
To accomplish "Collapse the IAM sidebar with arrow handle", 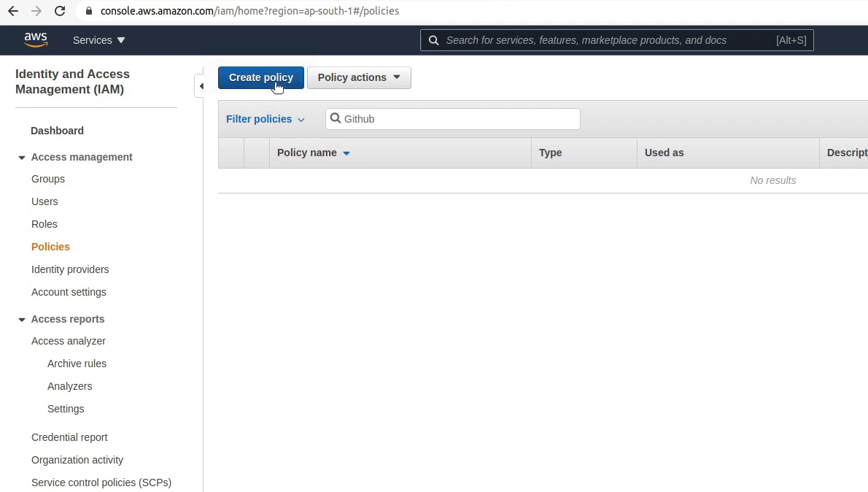I will click(200, 86).
